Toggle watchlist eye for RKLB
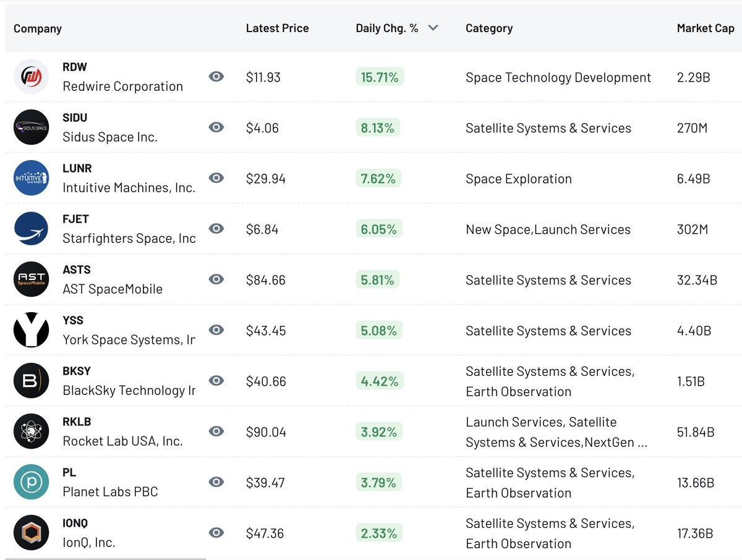 216,431
